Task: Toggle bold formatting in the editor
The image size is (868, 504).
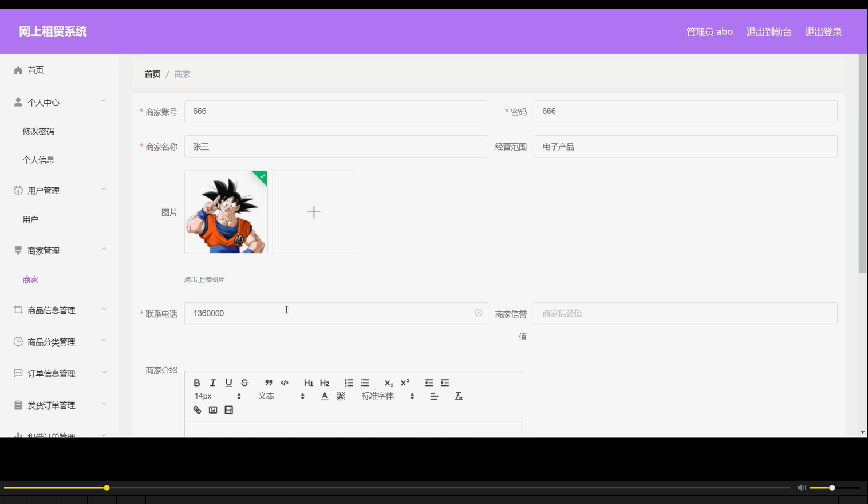Action: [x=197, y=383]
